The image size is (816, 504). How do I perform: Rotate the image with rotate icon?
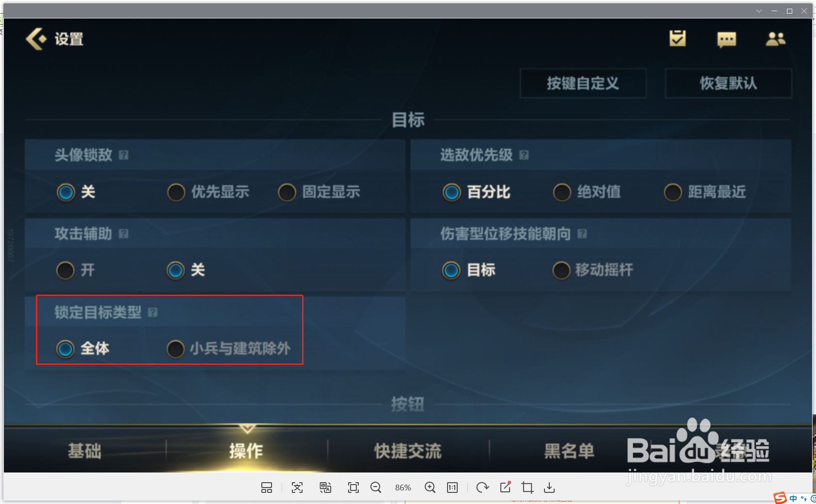click(482, 488)
